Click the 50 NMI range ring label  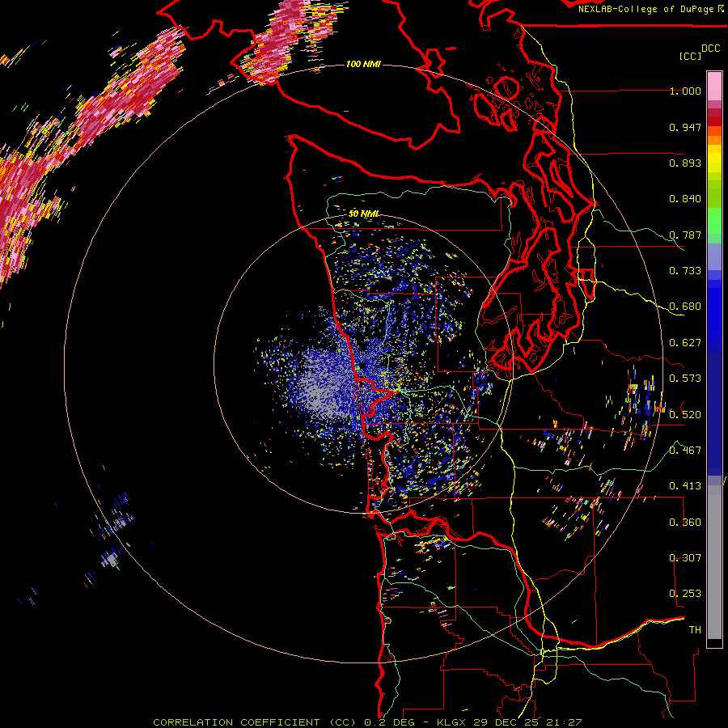coord(363,214)
